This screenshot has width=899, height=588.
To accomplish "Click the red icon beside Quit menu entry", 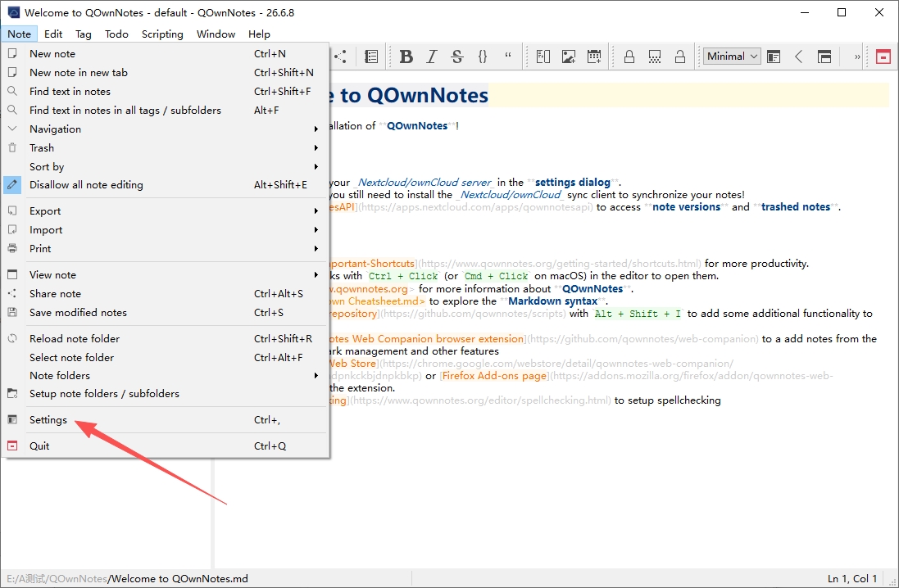I will 12,446.
